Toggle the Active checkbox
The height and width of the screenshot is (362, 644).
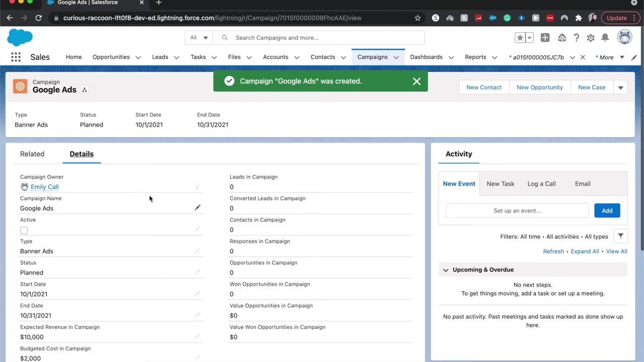tap(24, 230)
